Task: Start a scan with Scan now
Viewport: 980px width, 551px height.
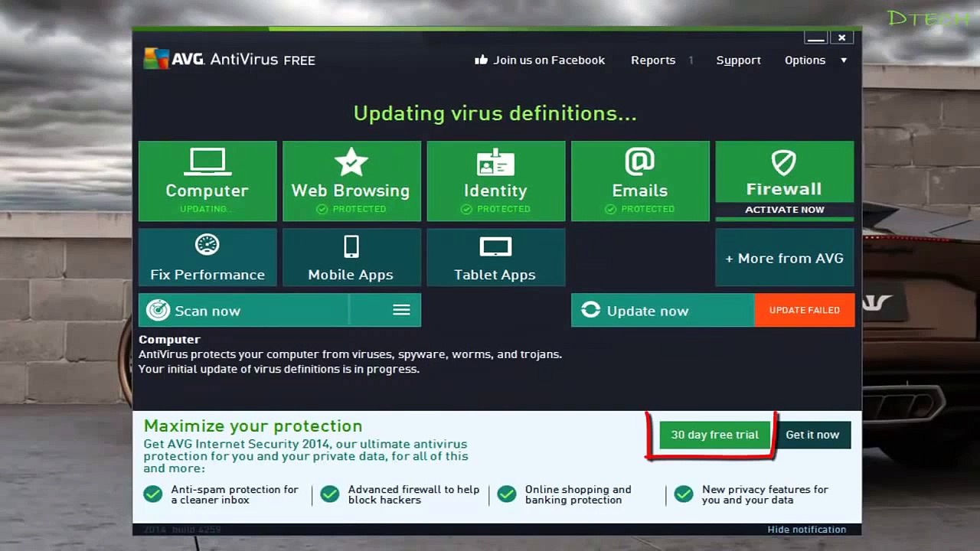Action: 243,310
